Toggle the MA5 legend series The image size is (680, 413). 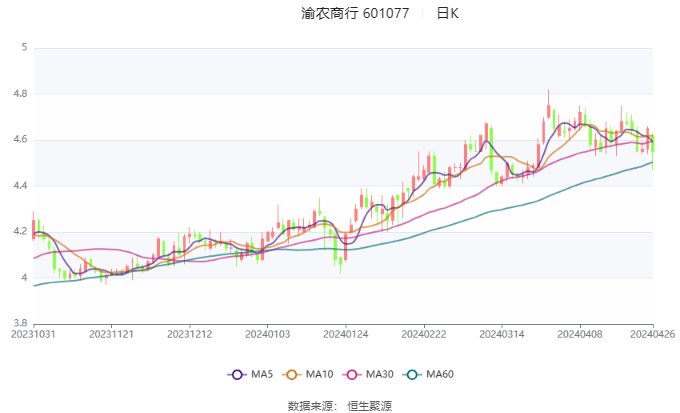(250, 374)
